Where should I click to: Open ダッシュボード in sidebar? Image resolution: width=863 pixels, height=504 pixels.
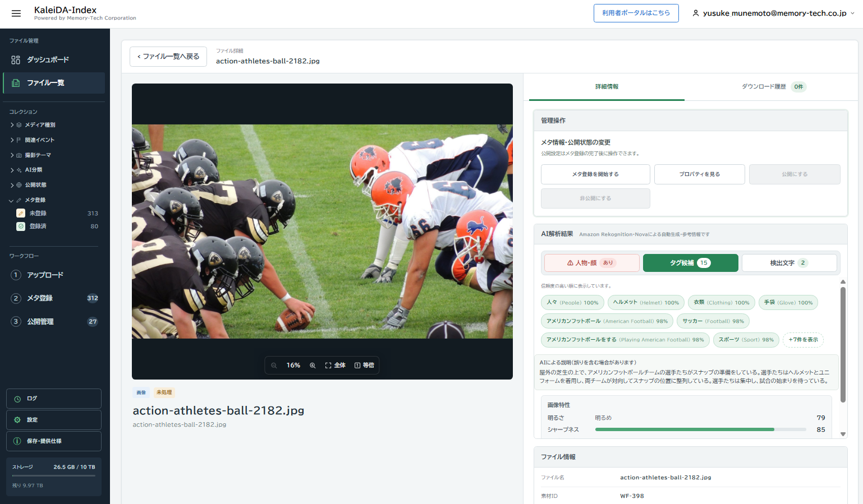tap(54, 60)
